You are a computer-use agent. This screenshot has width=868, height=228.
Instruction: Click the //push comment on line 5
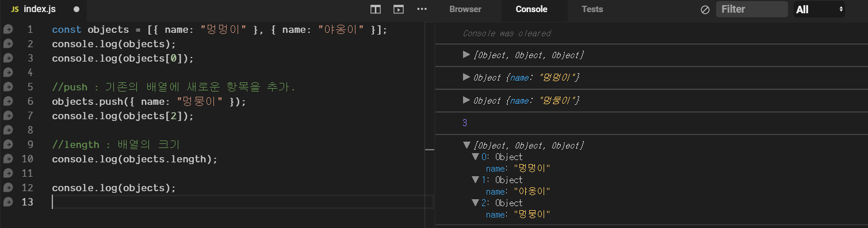click(174, 87)
